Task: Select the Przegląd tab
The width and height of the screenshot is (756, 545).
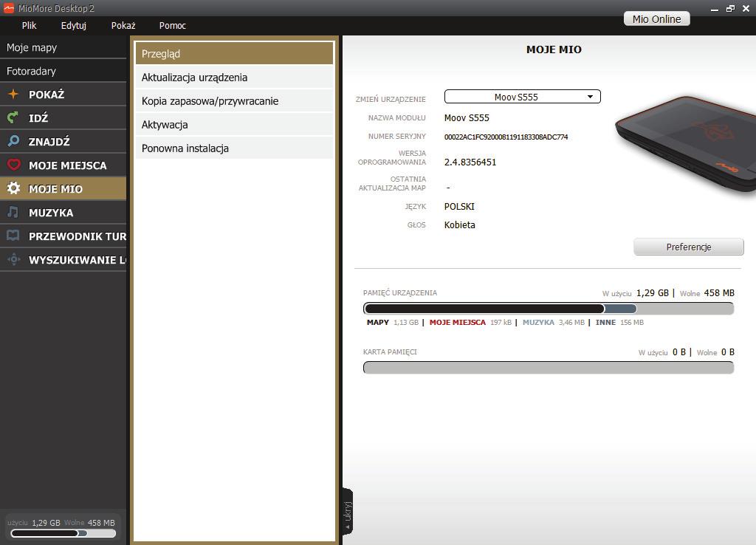Action: point(234,53)
